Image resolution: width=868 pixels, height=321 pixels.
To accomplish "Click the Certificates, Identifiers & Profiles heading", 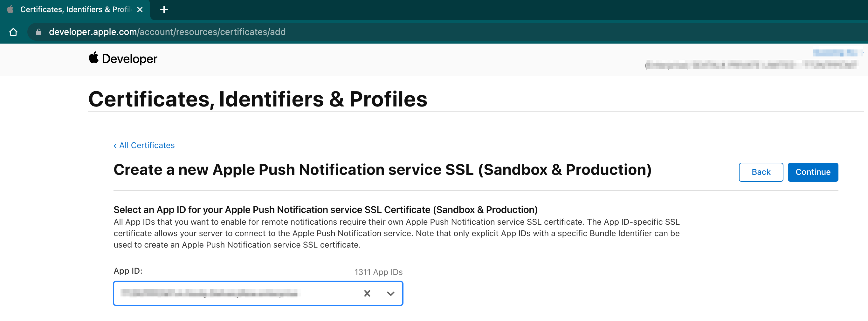I will click(x=258, y=99).
